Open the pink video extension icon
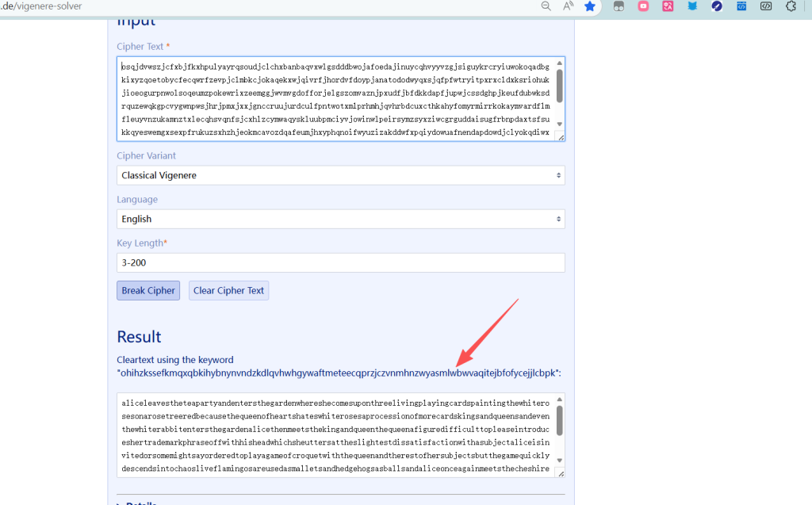This screenshot has height=505, width=812. tap(644, 6)
